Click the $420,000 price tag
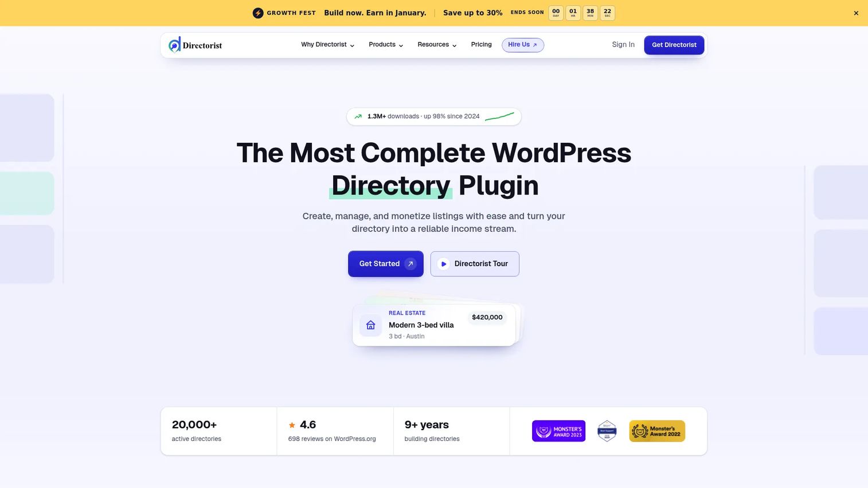This screenshot has width=868, height=488. [487, 318]
